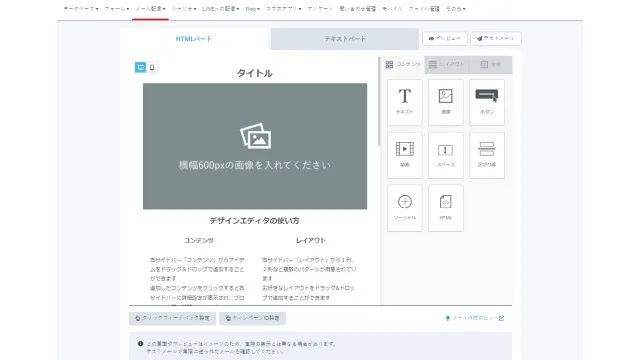
Task: Expand the LINEへの配信 menu
Action: click(221, 9)
